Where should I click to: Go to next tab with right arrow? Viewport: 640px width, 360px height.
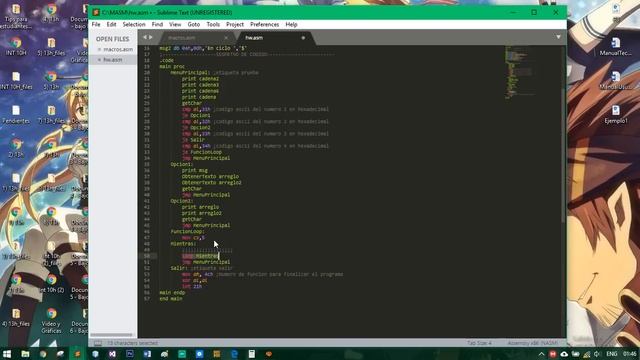pos(151,37)
